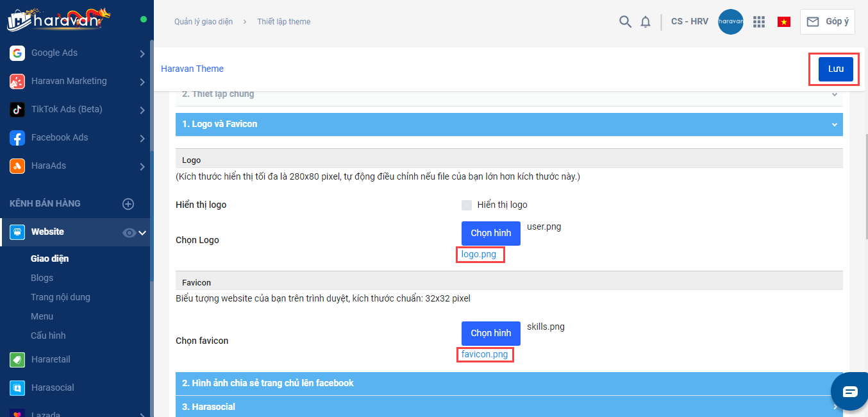The width and height of the screenshot is (868, 417).
Task: Expand TikTok Ads (Beta) submenu arrow
Action: click(142, 110)
